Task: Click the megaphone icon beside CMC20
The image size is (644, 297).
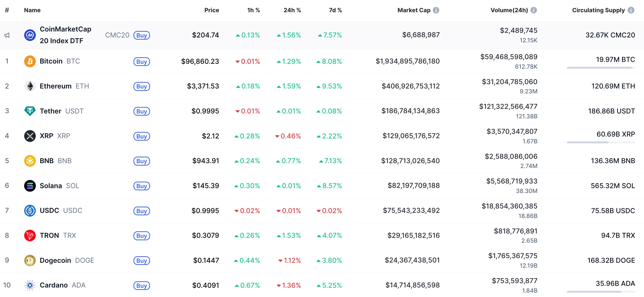Action: pyautogui.click(x=7, y=35)
